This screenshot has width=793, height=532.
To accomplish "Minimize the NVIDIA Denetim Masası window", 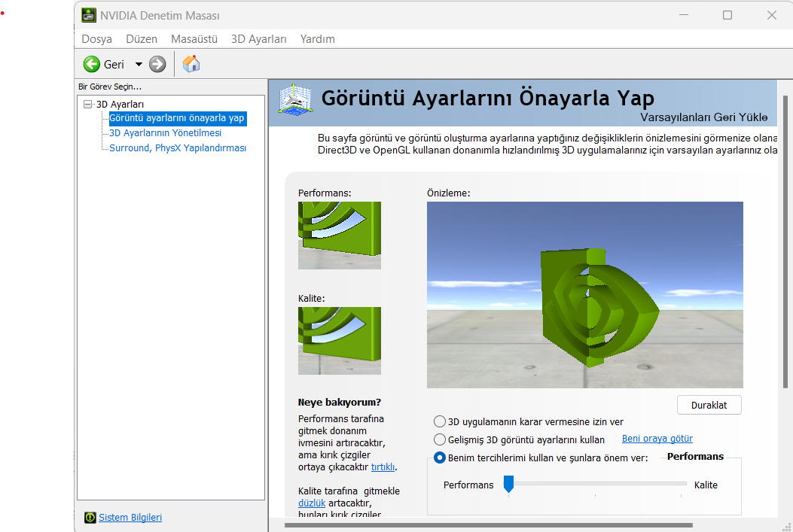I will 684,15.
